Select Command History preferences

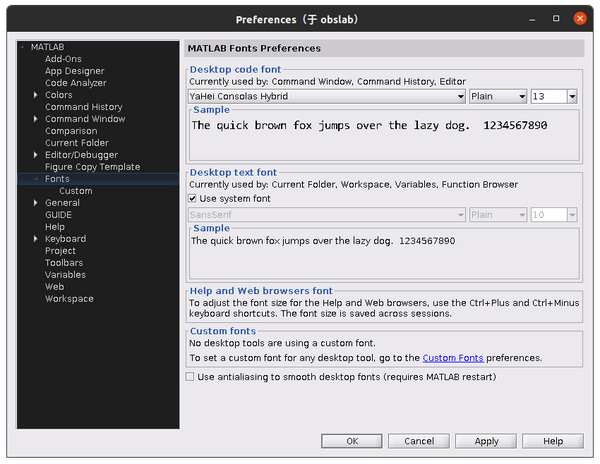coord(84,107)
